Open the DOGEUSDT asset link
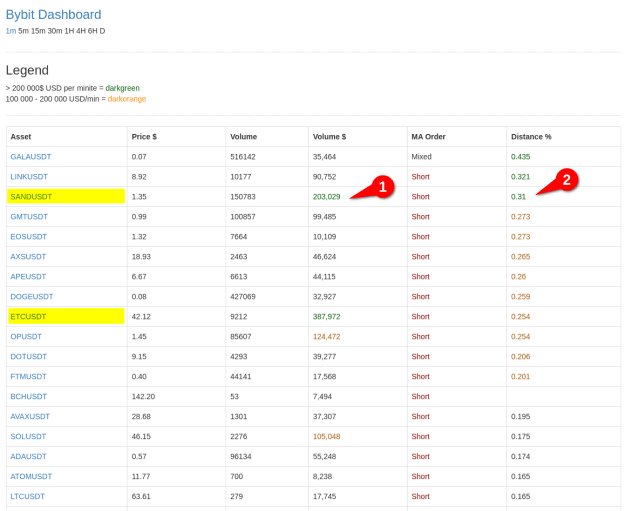Image resolution: width=625 pixels, height=511 pixels. pos(32,296)
